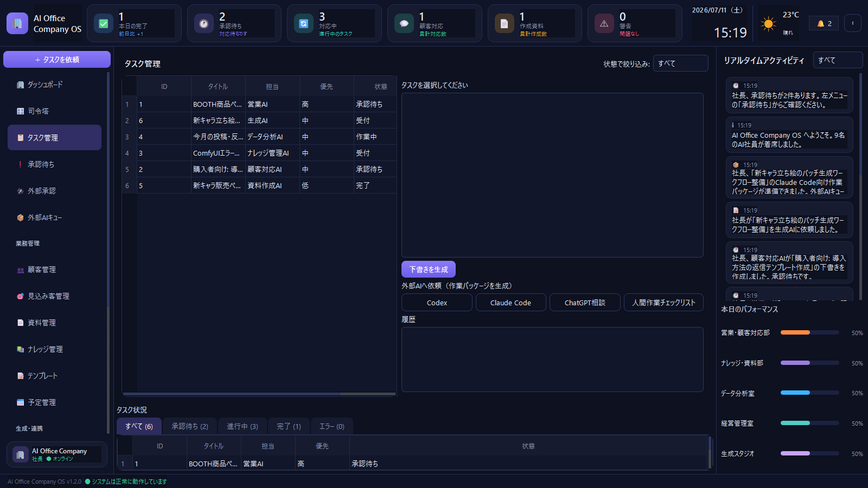Viewport: 868px width, 488px height.
Task: Click the sun weather icon
Action: click(769, 24)
